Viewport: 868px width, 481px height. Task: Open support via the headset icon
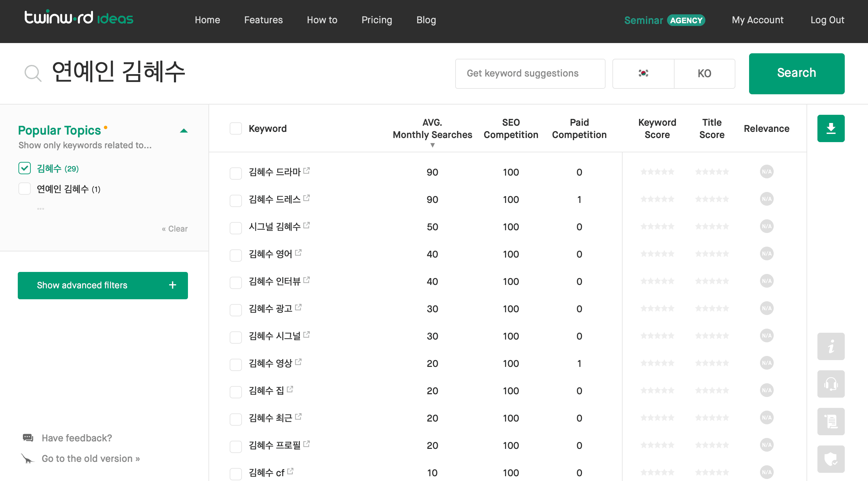click(x=831, y=384)
